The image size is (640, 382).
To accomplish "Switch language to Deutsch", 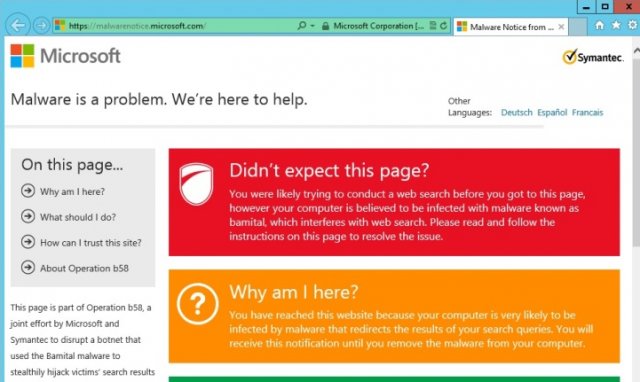I will tap(516, 113).
